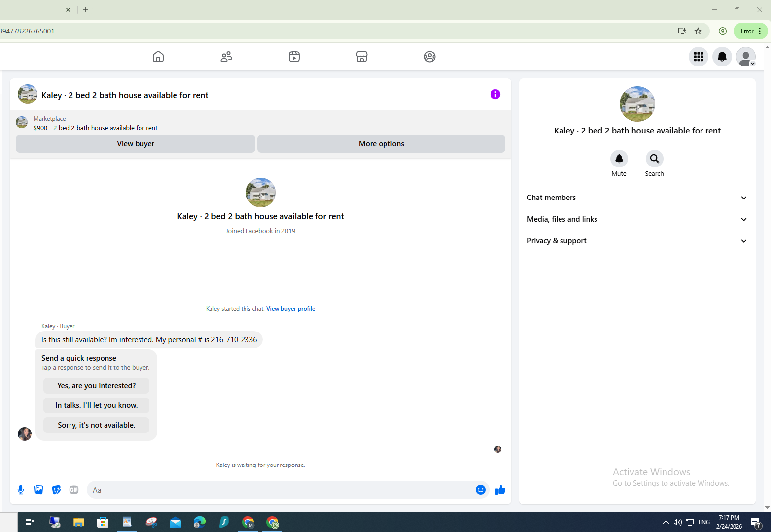Open conversation information purple icon

[x=495, y=94]
